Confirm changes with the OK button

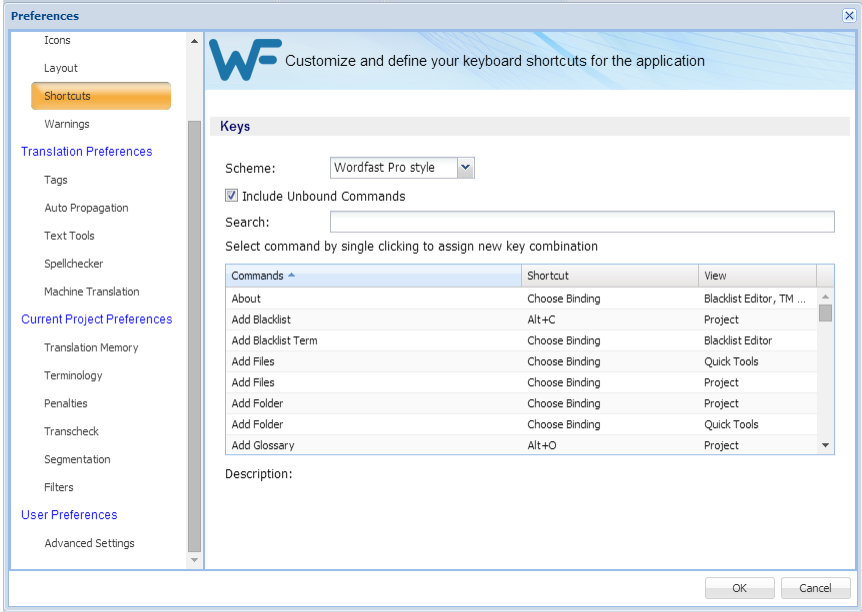[739, 588]
